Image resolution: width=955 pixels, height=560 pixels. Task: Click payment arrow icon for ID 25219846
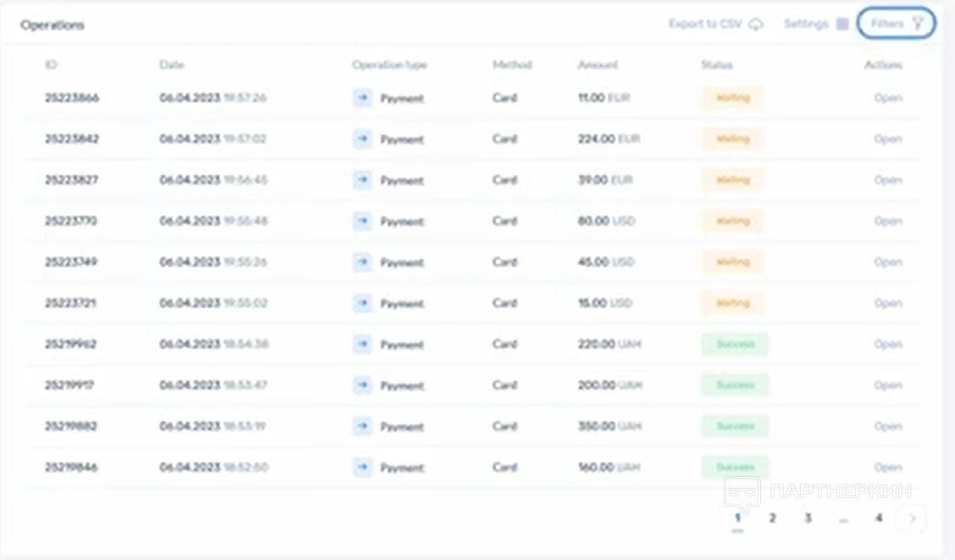click(x=363, y=468)
